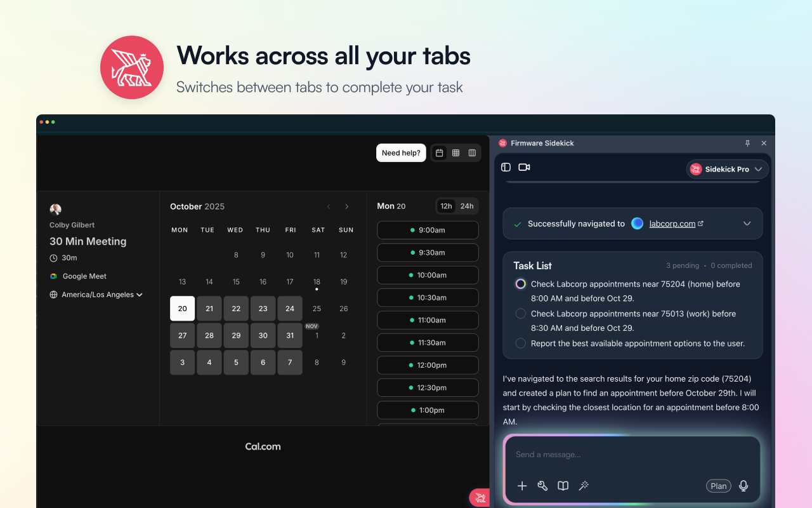812x508 pixels.
Task: Click Colby Gilbert's avatar
Action: click(x=56, y=210)
